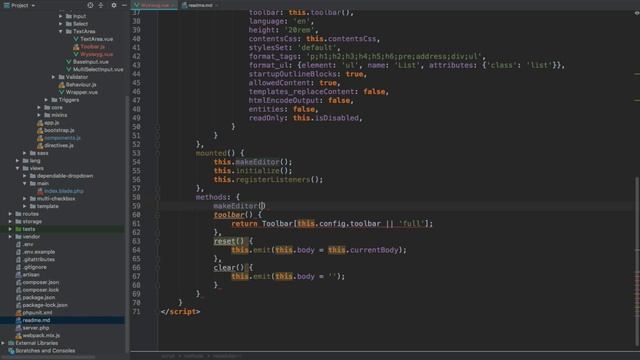Select the storage folder row

click(62, 222)
